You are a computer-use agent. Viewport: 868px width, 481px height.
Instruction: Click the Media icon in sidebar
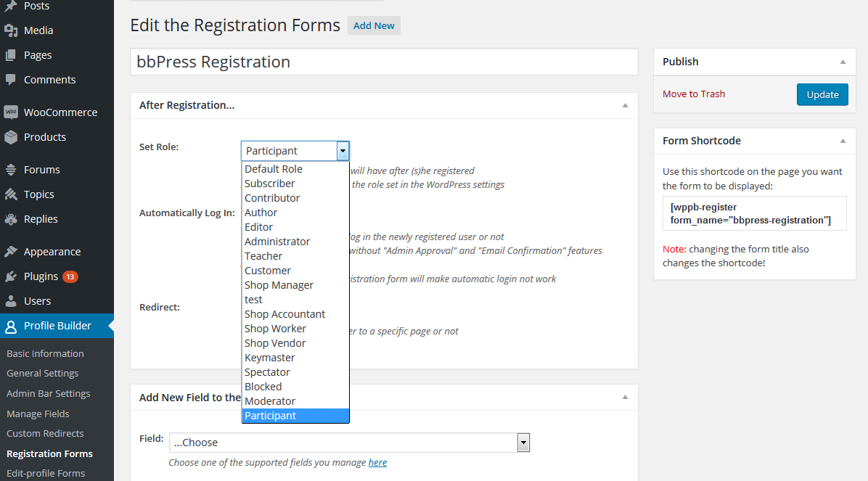[10, 30]
